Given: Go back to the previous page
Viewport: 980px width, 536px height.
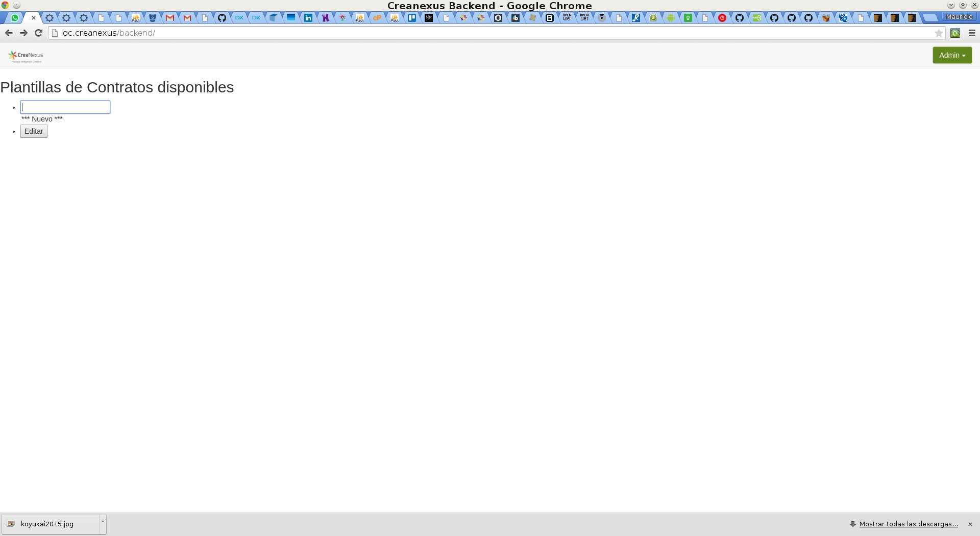Looking at the screenshot, I should (x=9, y=33).
